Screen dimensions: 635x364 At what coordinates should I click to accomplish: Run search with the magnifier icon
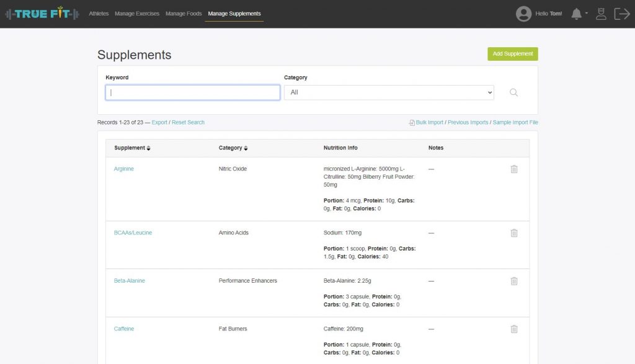click(513, 92)
